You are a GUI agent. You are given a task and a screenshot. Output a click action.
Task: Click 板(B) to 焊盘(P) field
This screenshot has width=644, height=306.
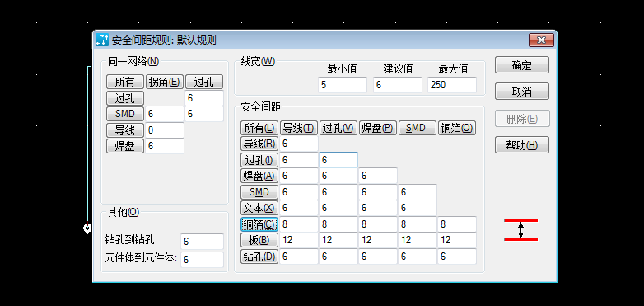click(x=378, y=240)
